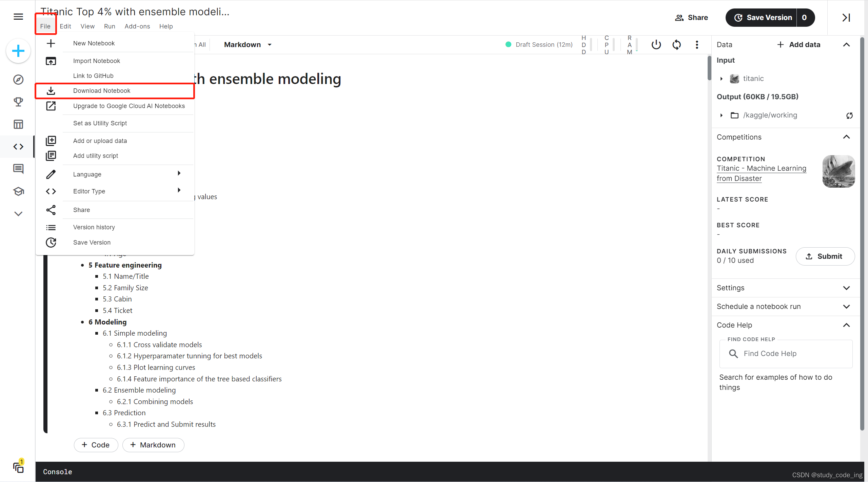This screenshot has height=482, width=868.
Task: Open the Discussions speech-bubble sidebar icon
Action: pyautogui.click(x=18, y=169)
